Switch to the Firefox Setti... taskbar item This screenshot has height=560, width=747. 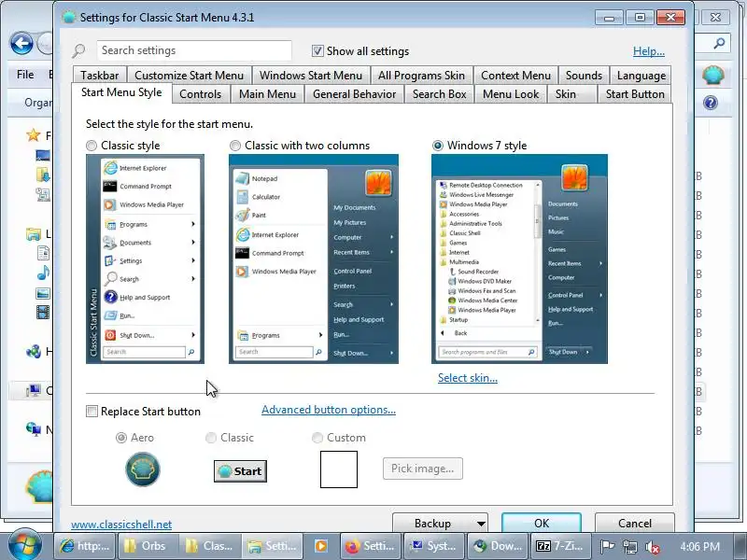[x=371, y=546]
